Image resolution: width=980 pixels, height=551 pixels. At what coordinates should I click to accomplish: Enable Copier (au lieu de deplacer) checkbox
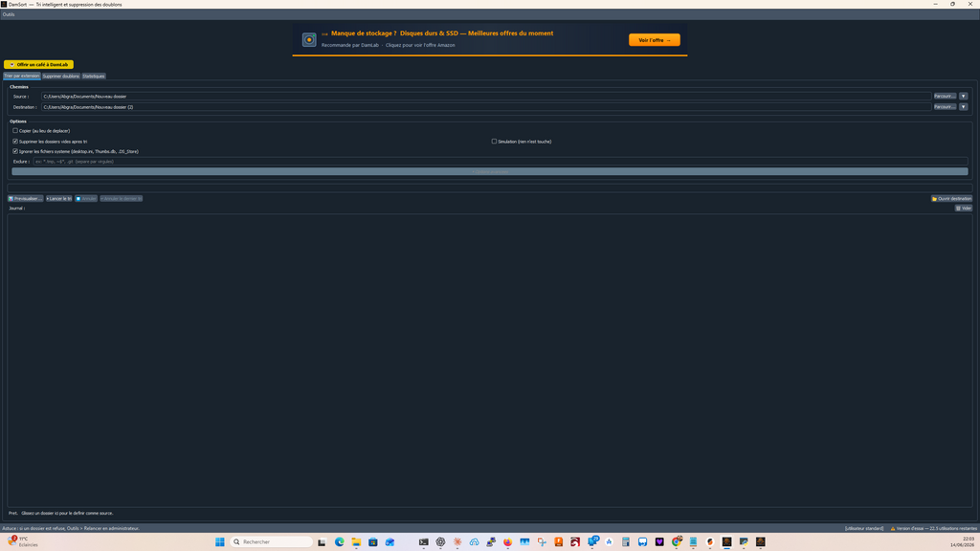coord(15,130)
